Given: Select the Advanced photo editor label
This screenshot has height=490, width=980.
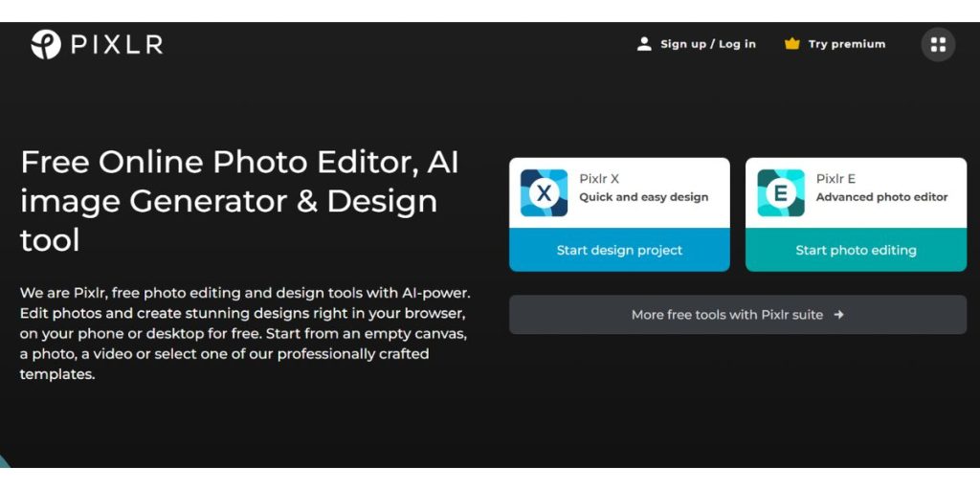Looking at the screenshot, I should click(x=881, y=197).
